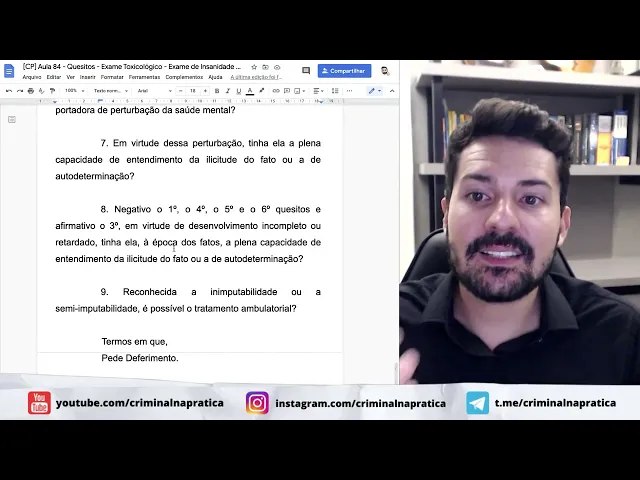Open line spacing options
Image resolution: width=640 pixels, height=480 pixels.
pos(335,91)
